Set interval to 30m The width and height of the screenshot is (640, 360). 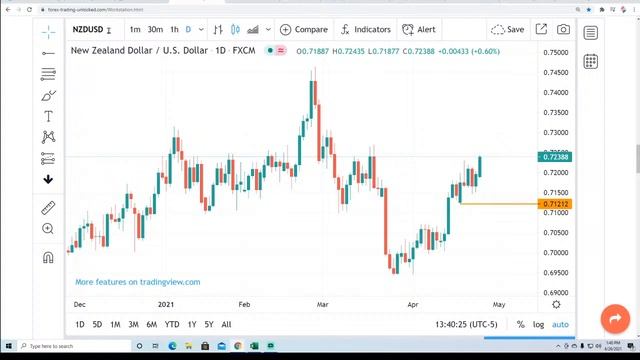(x=155, y=29)
